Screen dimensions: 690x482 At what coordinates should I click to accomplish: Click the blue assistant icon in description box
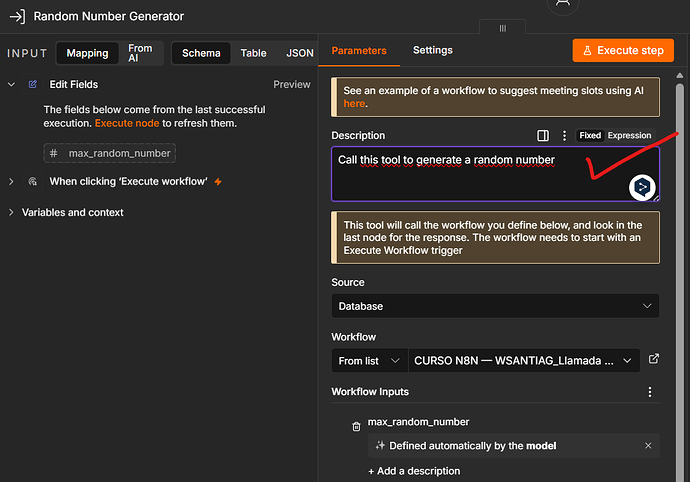pos(642,188)
